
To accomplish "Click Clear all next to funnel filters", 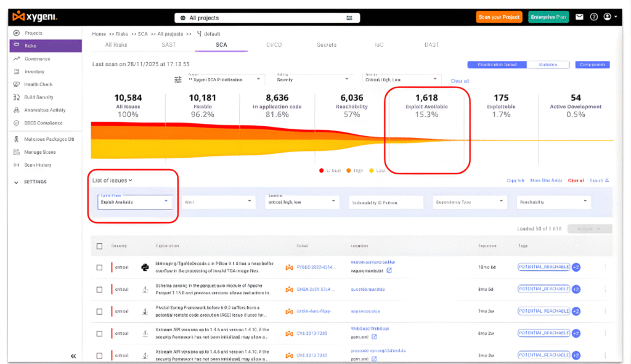I will [x=460, y=81].
